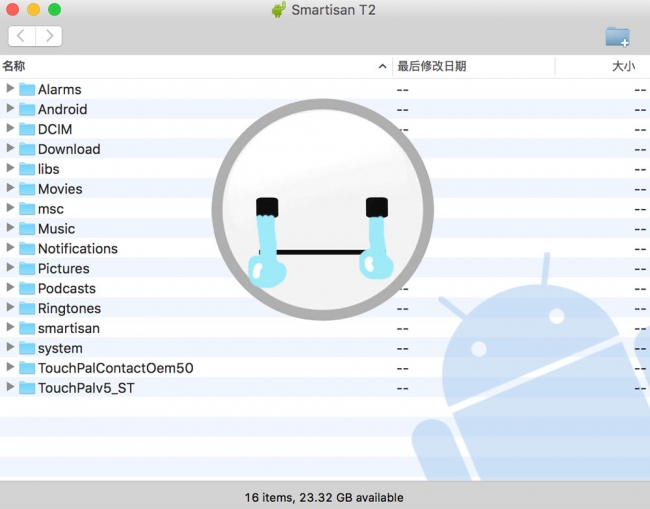Go forward with the right arrow button
Screen dimensions: 650x509
coord(49,36)
